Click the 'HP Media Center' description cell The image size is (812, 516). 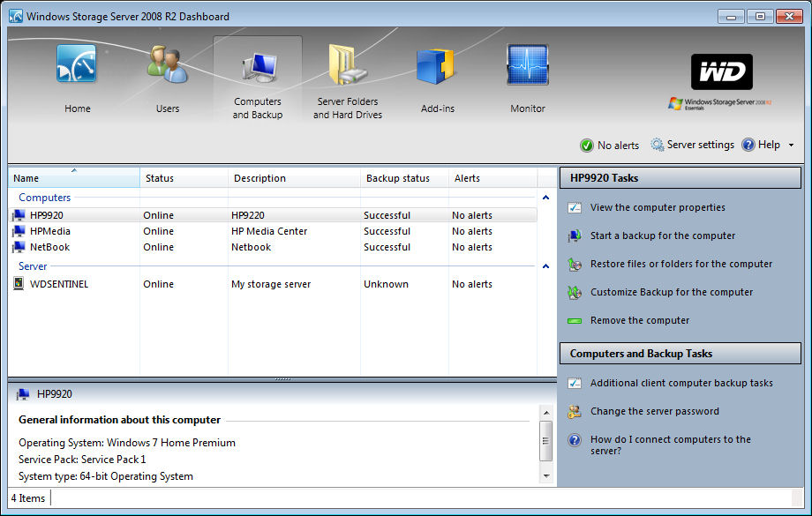(269, 231)
